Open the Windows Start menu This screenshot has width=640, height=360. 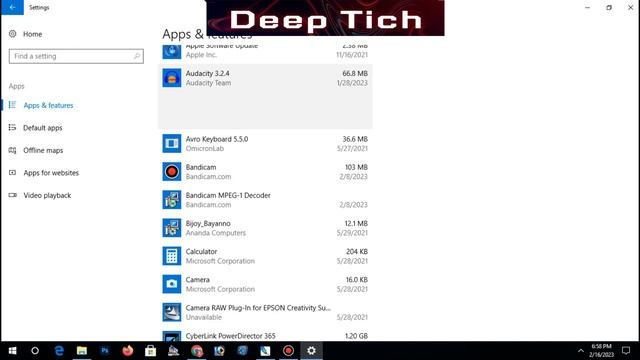point(12,351)
